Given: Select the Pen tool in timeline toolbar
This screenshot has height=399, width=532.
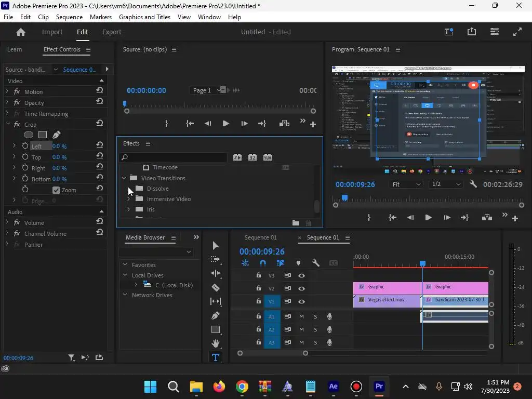Looking at the screenshot, I should (216, 315).
